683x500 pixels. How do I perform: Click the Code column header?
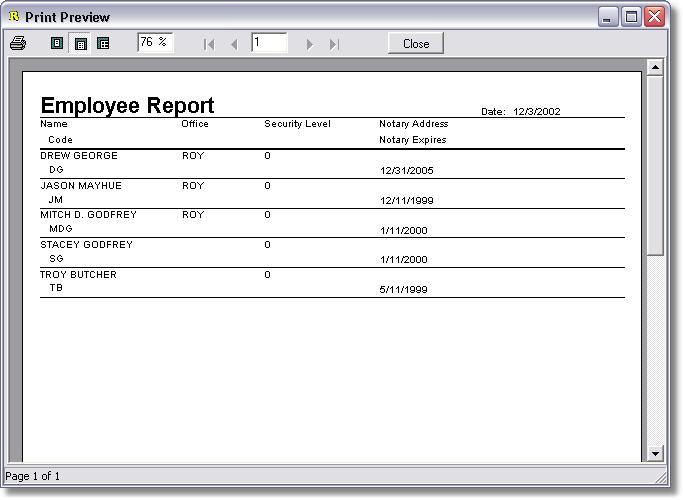(x=60, y=140)
